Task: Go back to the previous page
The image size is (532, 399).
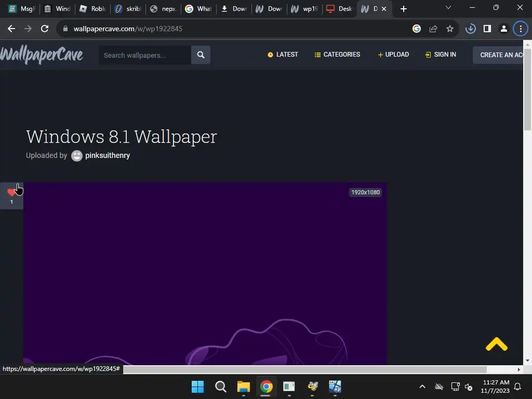Action: 11,29
